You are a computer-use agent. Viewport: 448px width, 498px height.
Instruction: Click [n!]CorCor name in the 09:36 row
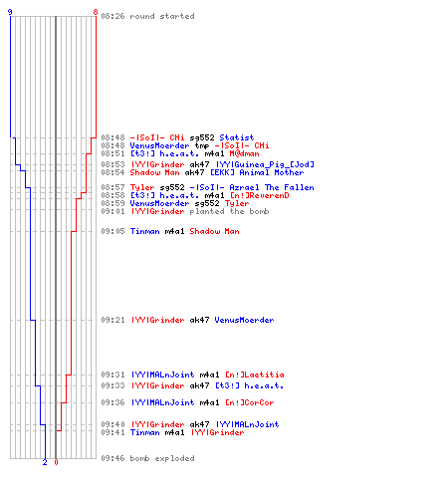(250, 402)
